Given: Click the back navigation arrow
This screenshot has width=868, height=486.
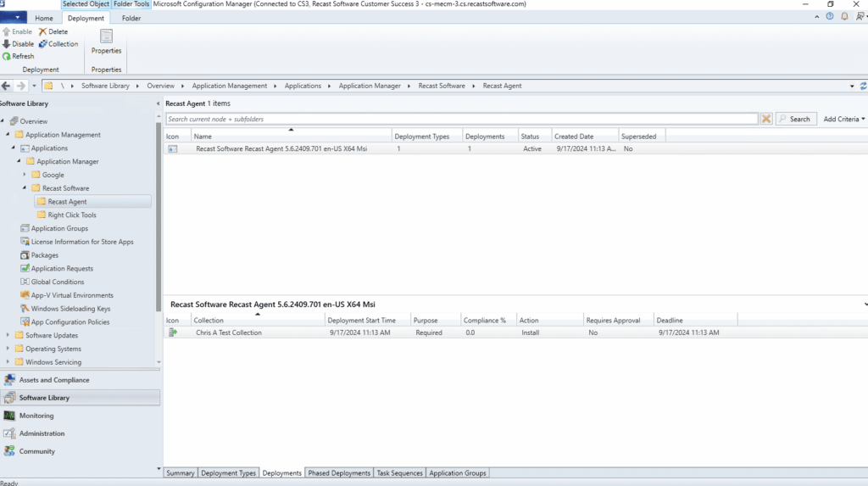Looking at the screenshot, I should 7,86.
